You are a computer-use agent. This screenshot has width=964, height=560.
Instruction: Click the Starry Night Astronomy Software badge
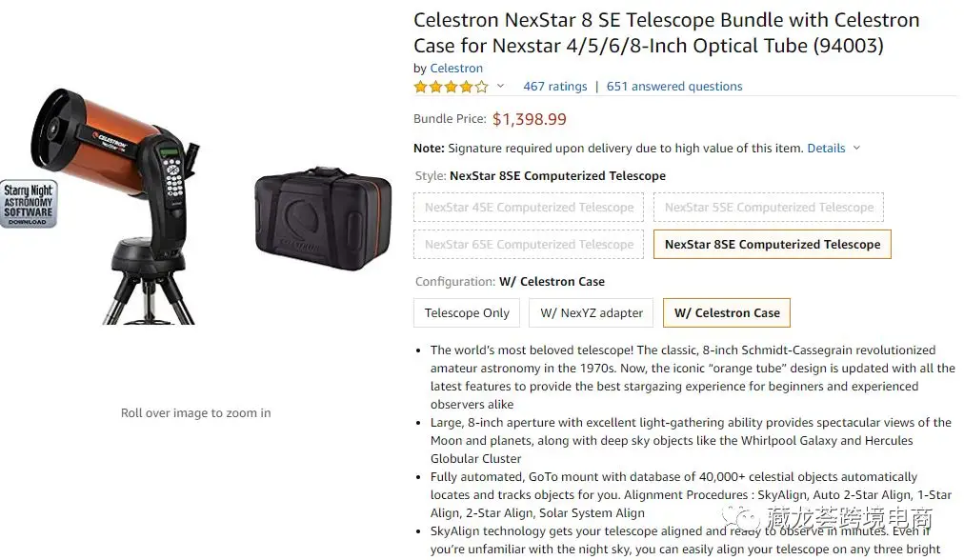(29, 204)
